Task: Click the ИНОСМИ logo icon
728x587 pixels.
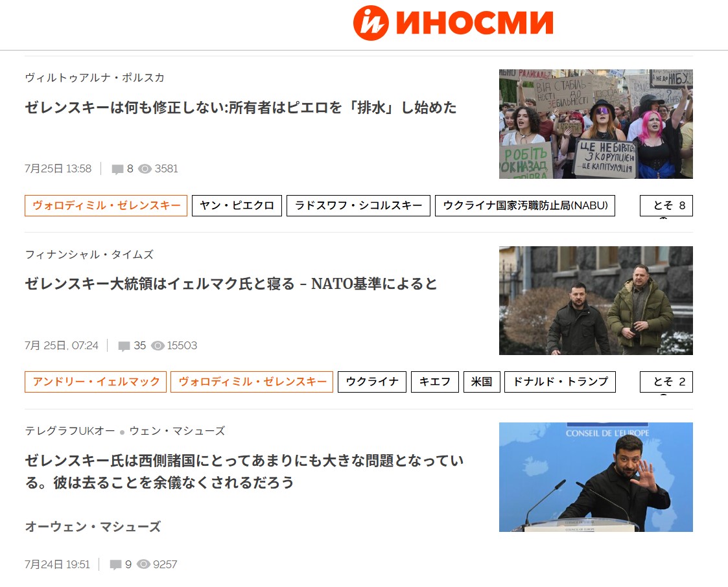Action: [371, 23]
